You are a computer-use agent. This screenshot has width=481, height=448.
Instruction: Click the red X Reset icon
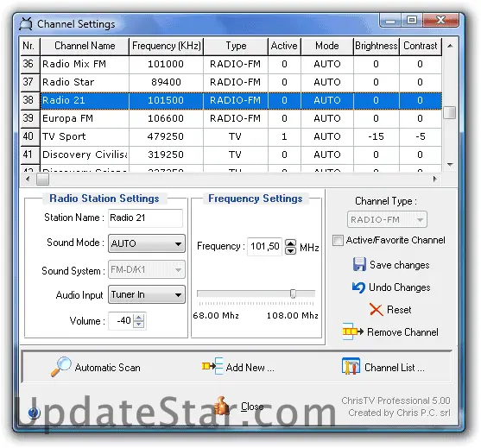(376, 310)
